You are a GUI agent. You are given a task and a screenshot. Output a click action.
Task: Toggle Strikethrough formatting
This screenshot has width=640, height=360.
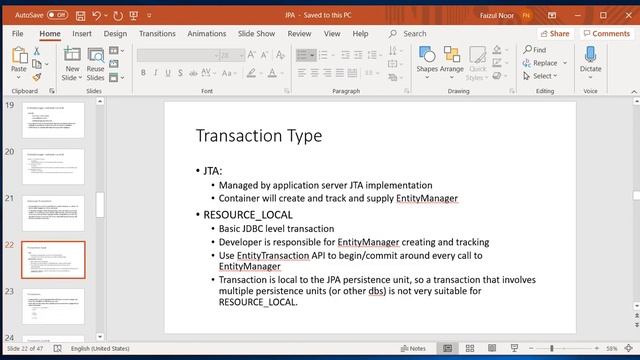pyautogui.click(x=193, y=73)
